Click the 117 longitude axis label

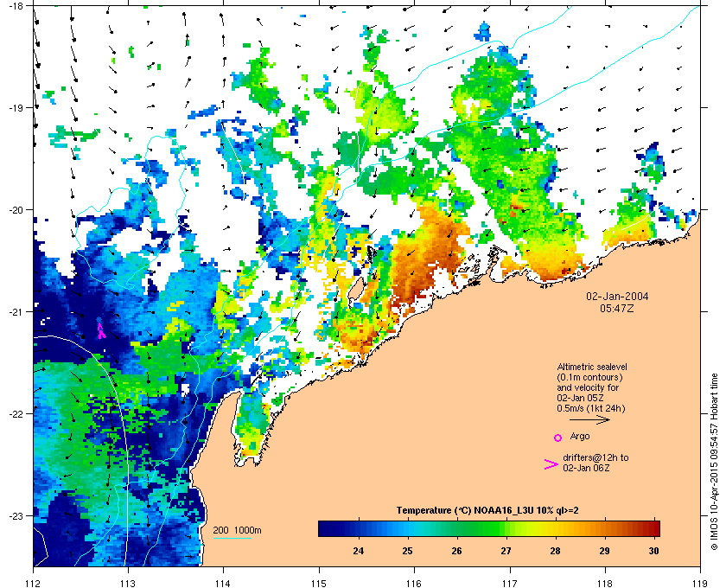point(509,583)
